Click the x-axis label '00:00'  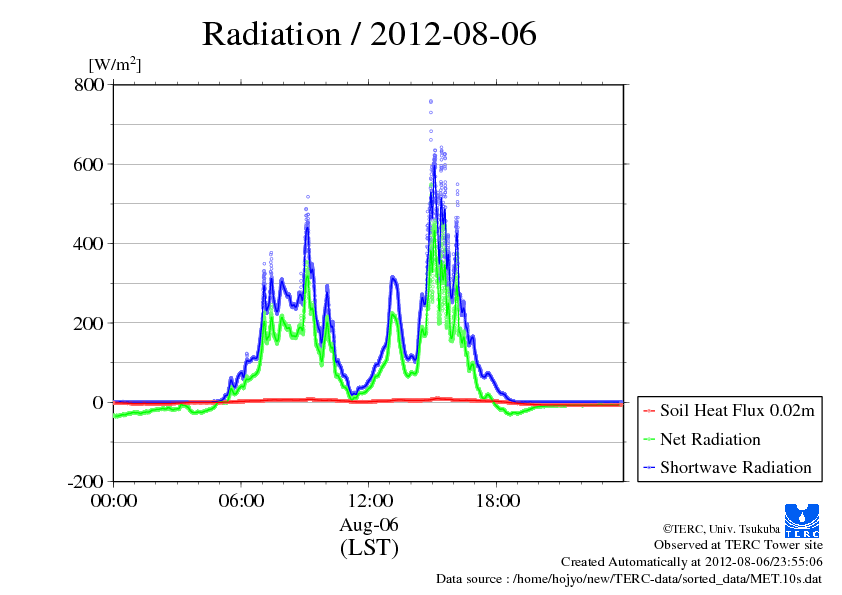click(113, 501)
